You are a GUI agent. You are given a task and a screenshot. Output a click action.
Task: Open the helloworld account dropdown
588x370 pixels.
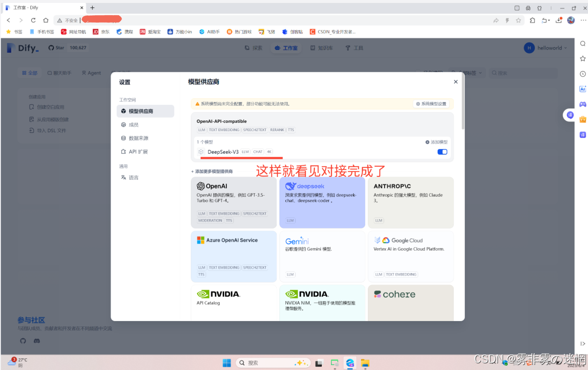point(546,48)
